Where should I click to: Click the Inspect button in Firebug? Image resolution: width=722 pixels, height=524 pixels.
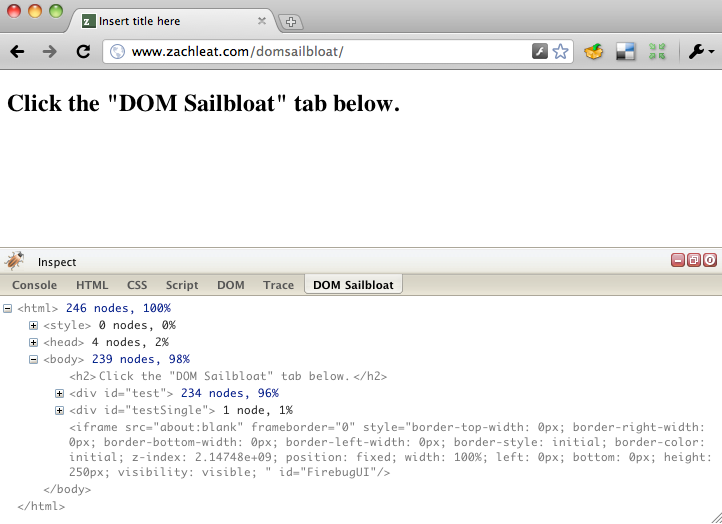pos(57,262)
